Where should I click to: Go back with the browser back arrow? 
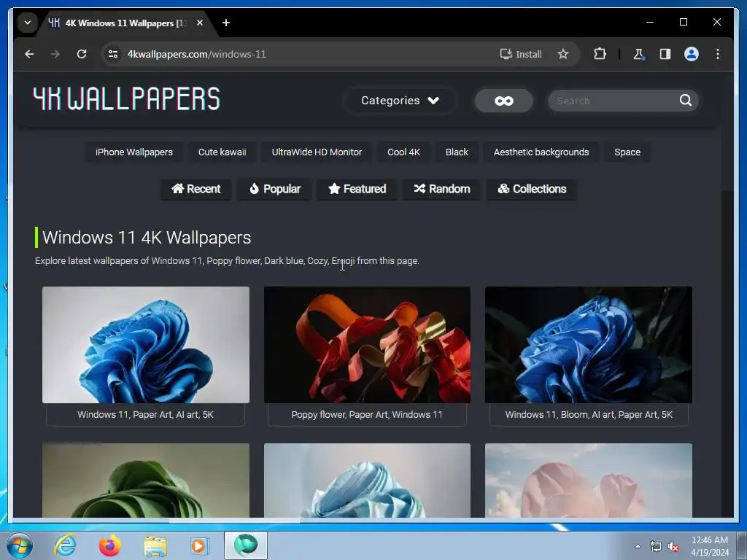(x=29, y=54)
